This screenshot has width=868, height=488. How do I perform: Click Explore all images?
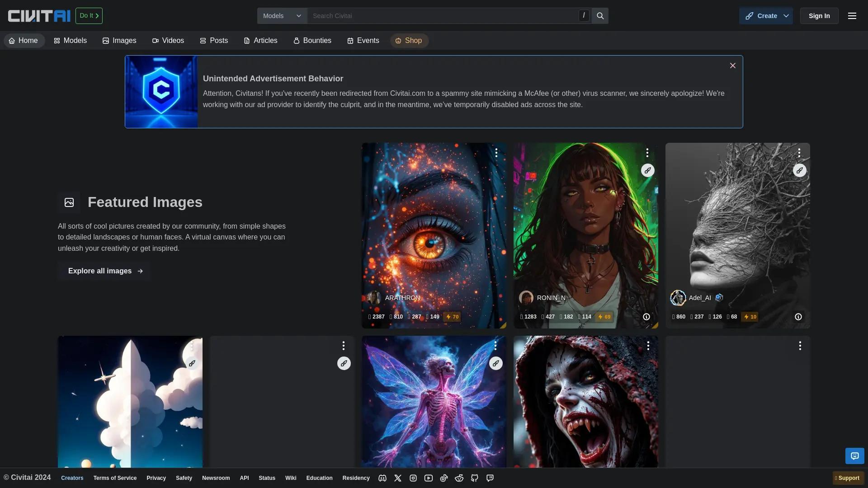pos(104,271)
